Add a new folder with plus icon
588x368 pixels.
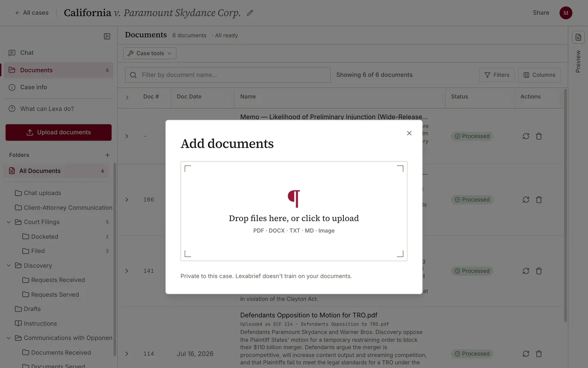click(107, 155)
